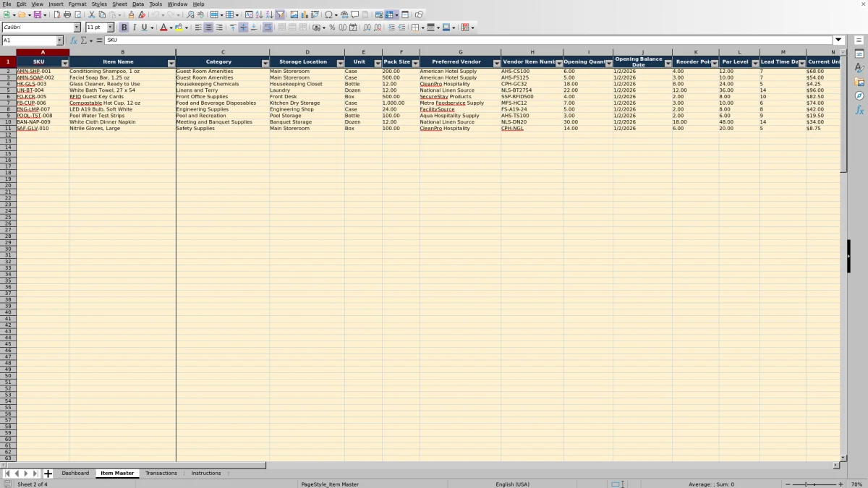Click the zoom in plus button
The width and height of the screenshot is (868, 488).
pyautogui.click(x=841, y=484)
